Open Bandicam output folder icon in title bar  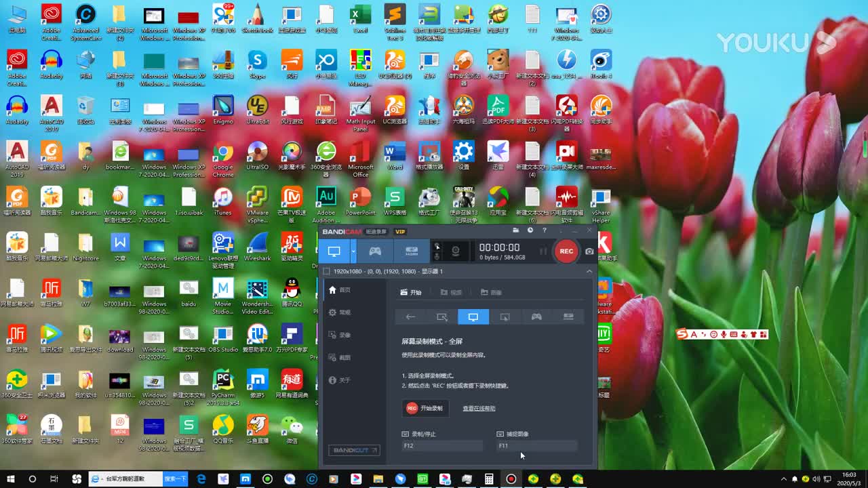pyautogui.click(x=516, y=231)
